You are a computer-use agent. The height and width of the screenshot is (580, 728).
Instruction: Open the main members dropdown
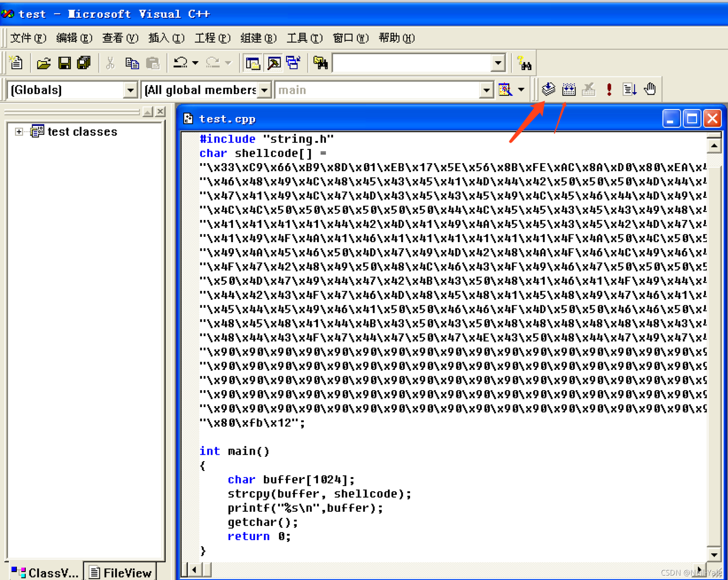coord(487,90)
